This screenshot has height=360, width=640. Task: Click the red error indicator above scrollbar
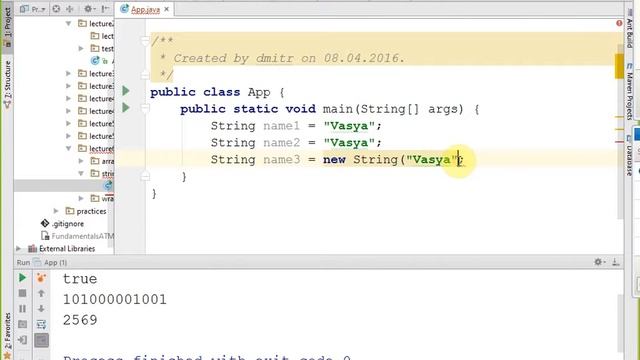pyautogui.click(x=619, y=23)
